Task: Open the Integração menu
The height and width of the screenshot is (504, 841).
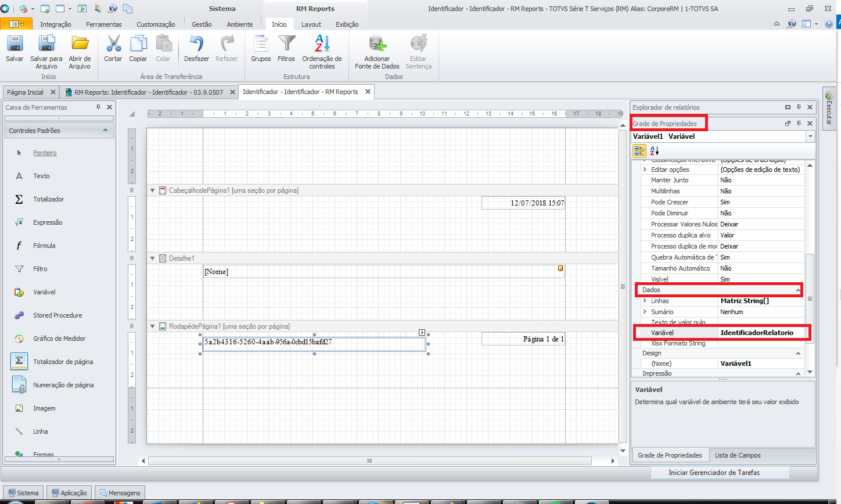Action: point(56,24)
